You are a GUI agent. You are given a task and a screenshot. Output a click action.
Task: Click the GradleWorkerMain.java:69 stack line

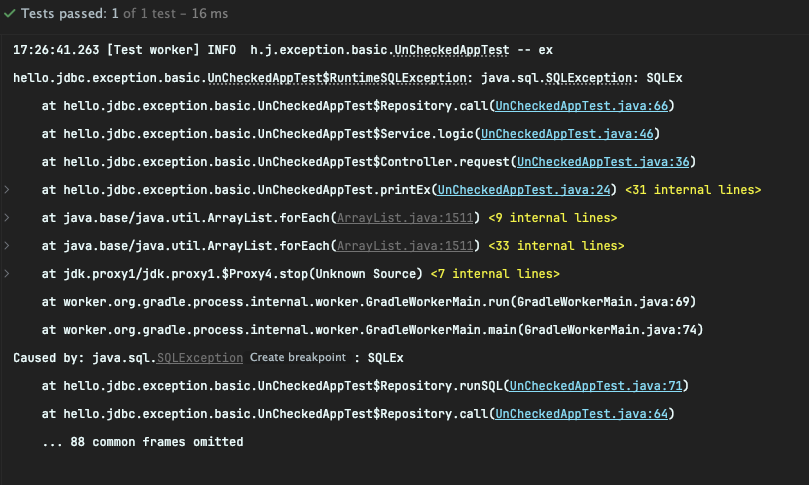pos(369,301)
